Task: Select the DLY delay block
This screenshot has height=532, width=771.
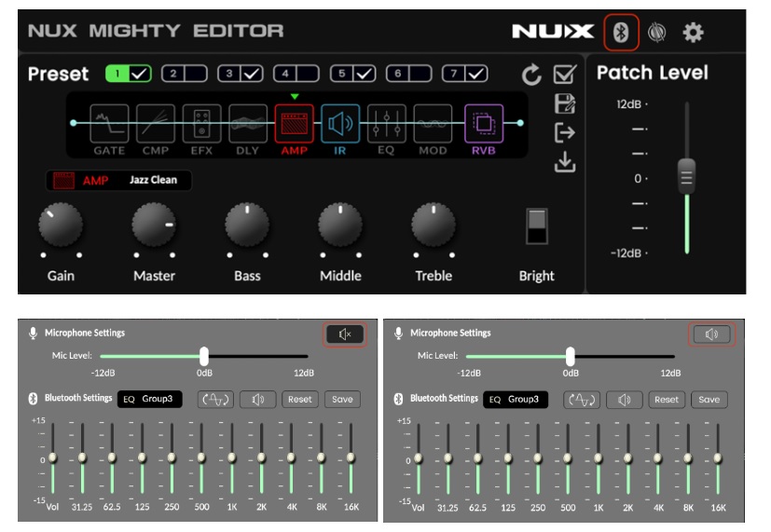Action: [248, 123]
